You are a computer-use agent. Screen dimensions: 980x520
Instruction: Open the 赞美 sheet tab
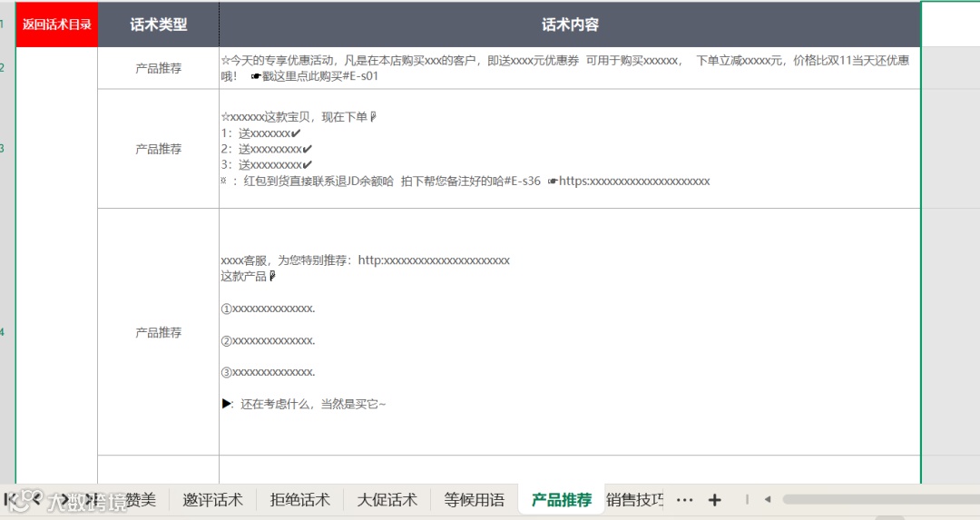point(141,500)
